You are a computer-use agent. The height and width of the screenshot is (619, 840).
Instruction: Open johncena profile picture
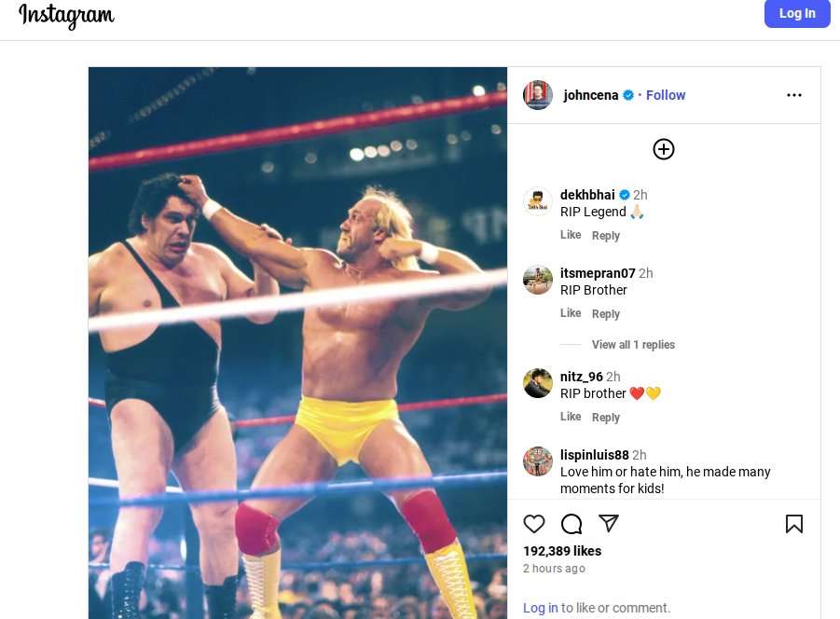pyautogui.click(x=538, y=95)
